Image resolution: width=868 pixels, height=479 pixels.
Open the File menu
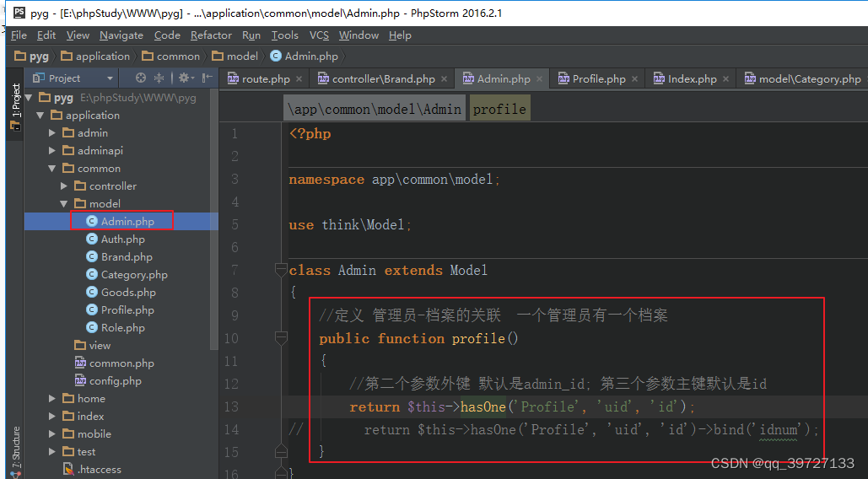19,35
